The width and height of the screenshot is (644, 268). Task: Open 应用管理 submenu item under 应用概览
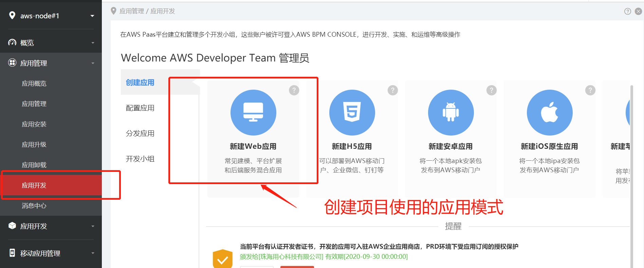[x=34, y=104]
